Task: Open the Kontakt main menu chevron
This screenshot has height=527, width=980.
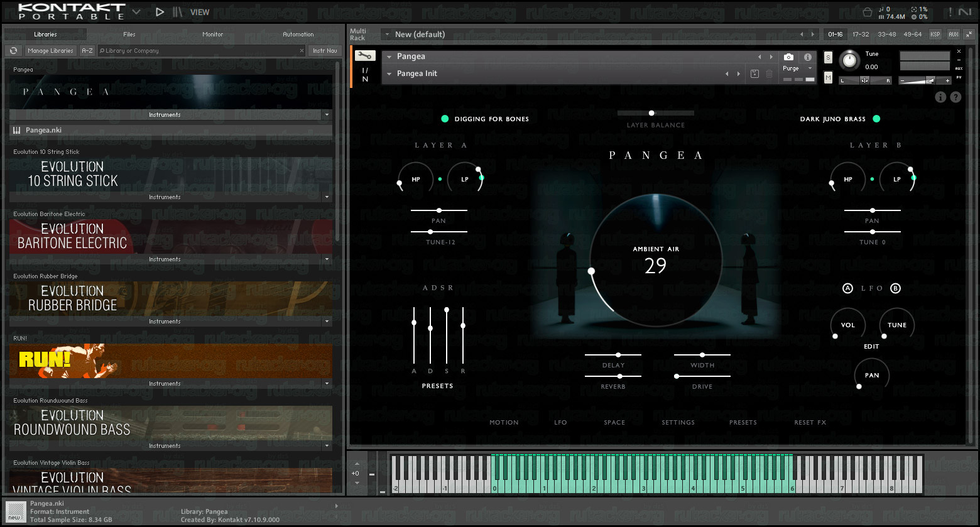Action: [136, 12]
